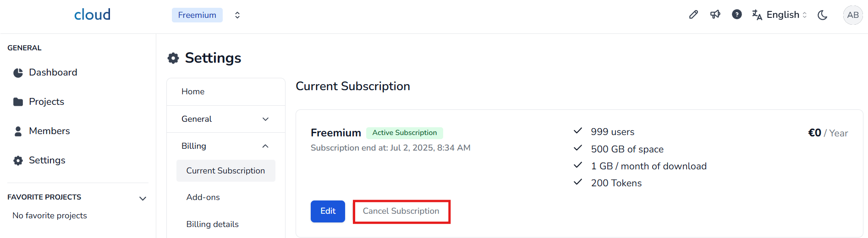
Task: Open the Add-ons billing item
Action: [203, 197]
